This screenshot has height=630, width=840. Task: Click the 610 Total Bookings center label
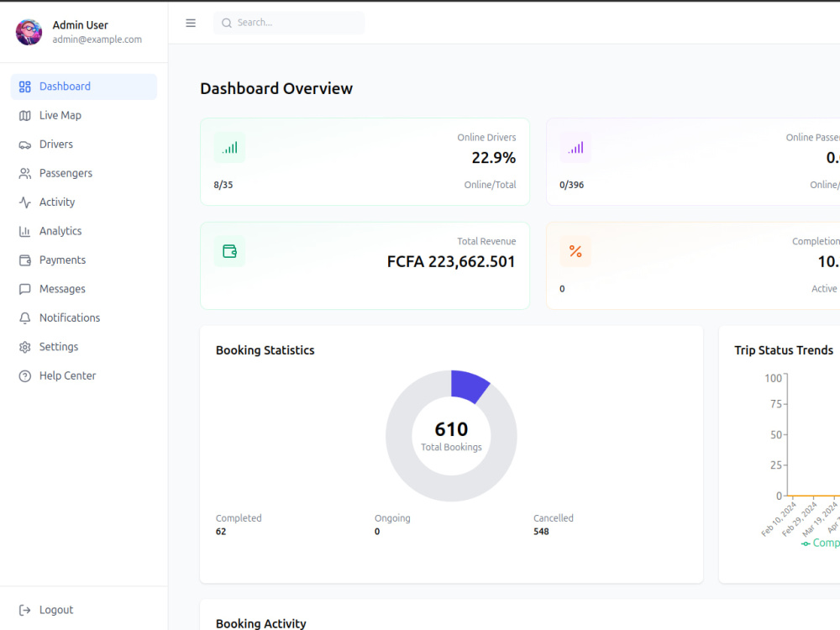pyautogui.click(x=451, y=436)
